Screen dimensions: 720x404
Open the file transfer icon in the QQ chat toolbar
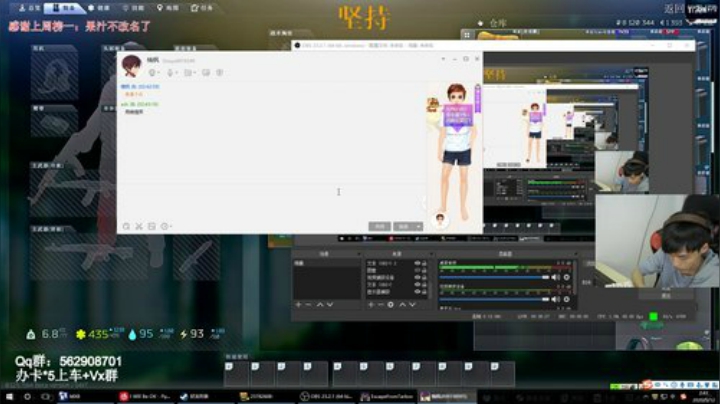[x=188, y=73]
